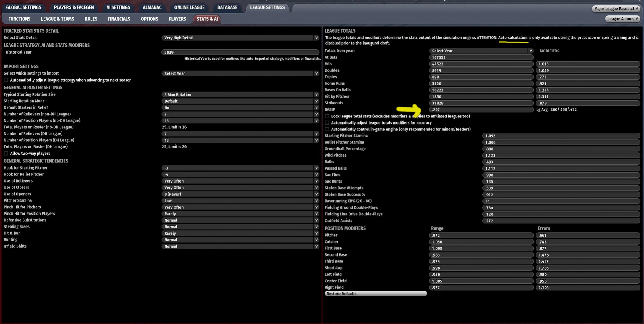Expand the Totals from year dropdown

pos(481,51)
